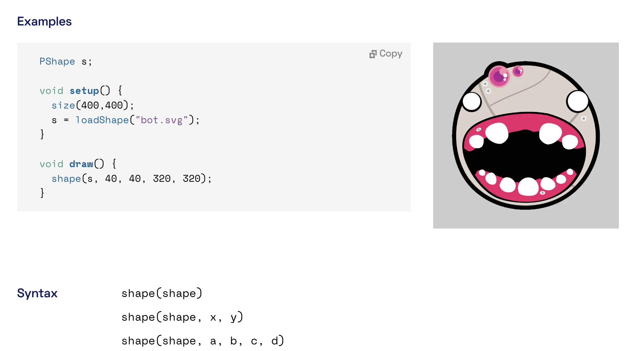Click the bot's left white ear circle

472,102
